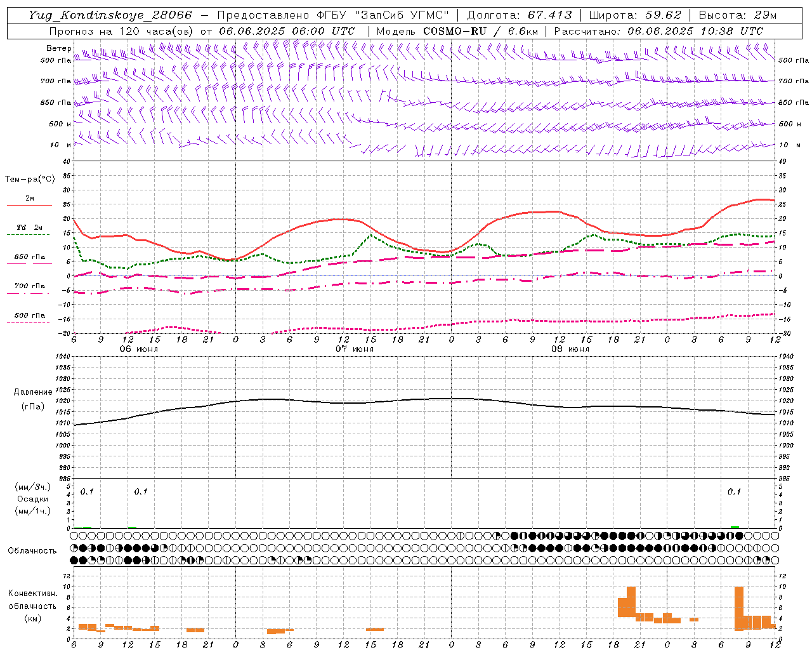The width and height of the screenshot is (812, 650).
Task: Click 'Прогноз на 120 часа(ов)' forecast header
Action: click(x=122, y=31)
